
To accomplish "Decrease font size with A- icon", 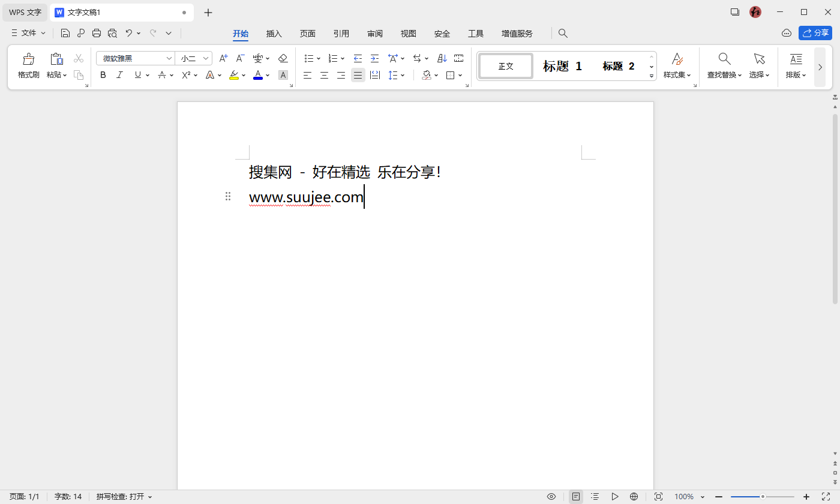I will [x=240, y=58].
